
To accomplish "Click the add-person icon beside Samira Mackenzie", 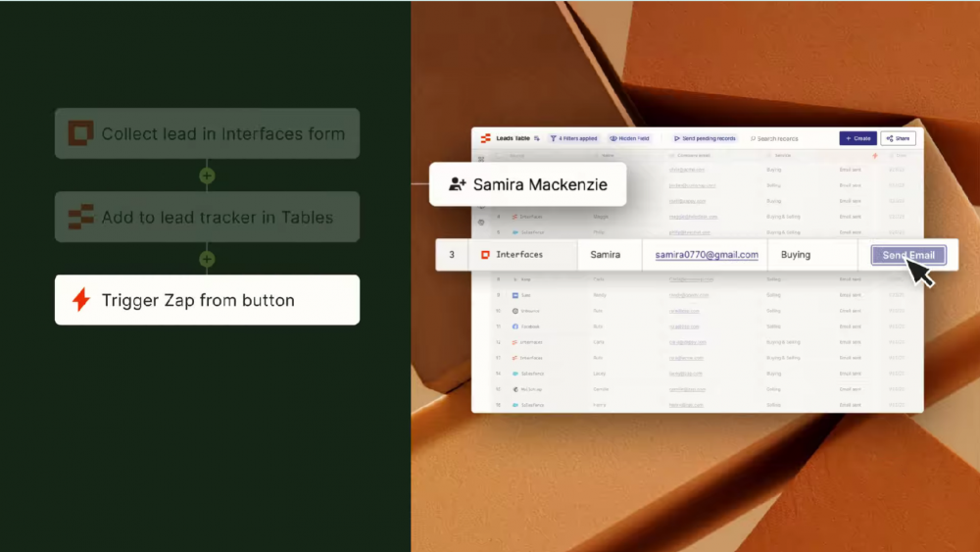I will (x=457, y=184).
